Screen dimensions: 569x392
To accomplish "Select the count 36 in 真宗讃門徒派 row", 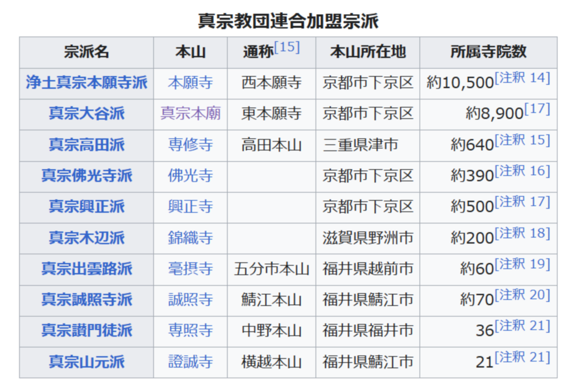I will coord(485,330).
